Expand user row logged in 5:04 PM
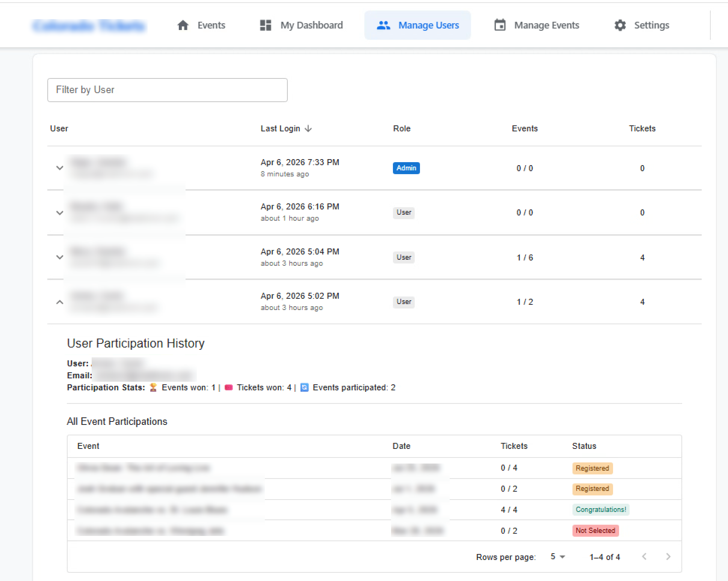 (x=60, y=257)
